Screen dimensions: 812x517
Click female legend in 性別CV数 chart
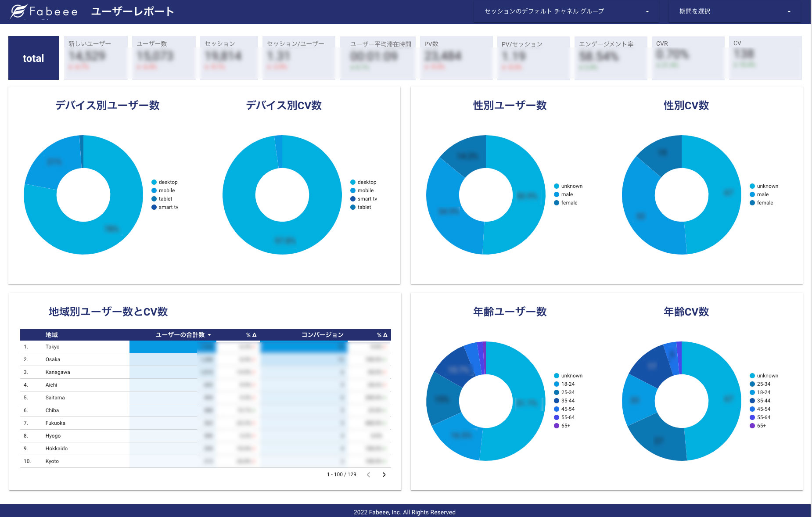coord(762,203)
